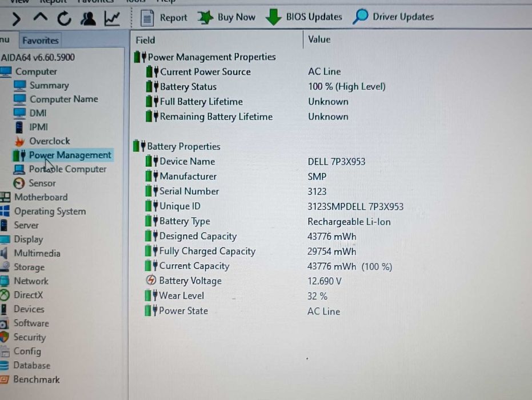Click the Refresh toolbar icon
The image size is (532, 400).
click(x=64, y=18)
